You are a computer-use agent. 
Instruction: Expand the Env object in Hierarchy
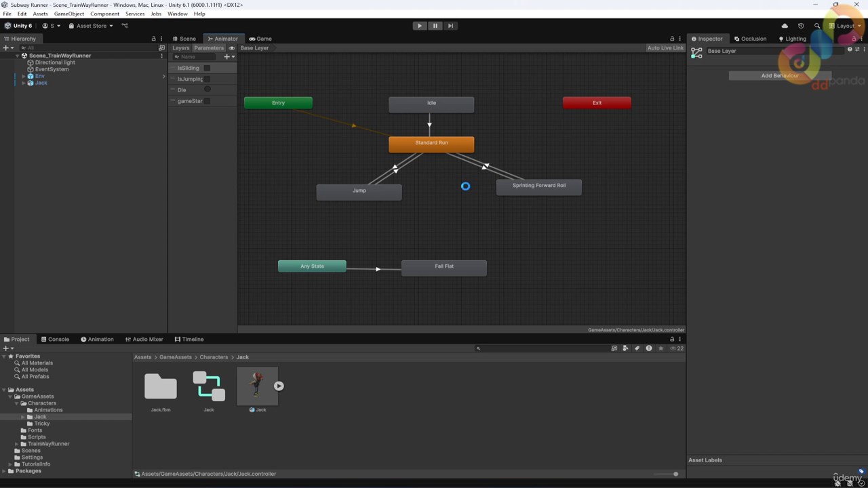pos(24,76)
